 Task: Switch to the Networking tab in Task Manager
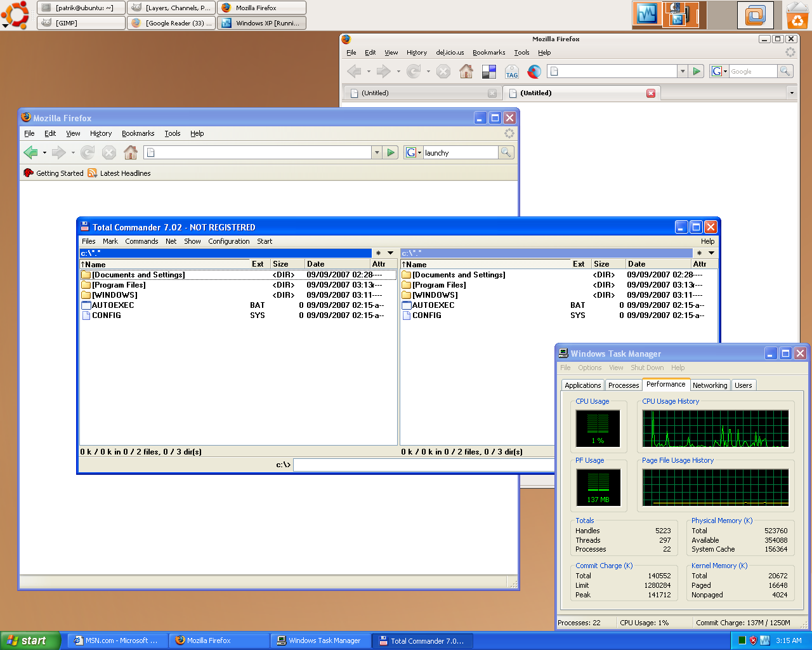pyautogui.click(x=710, y=385)
